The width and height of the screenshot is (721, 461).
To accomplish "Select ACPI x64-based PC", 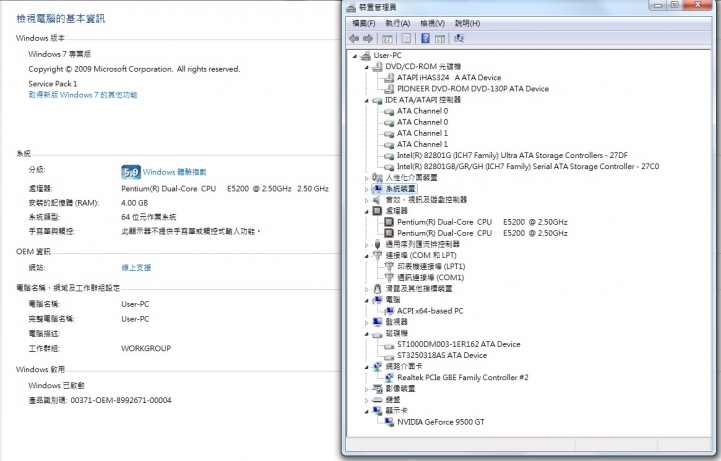I will [x=430, y=311].
